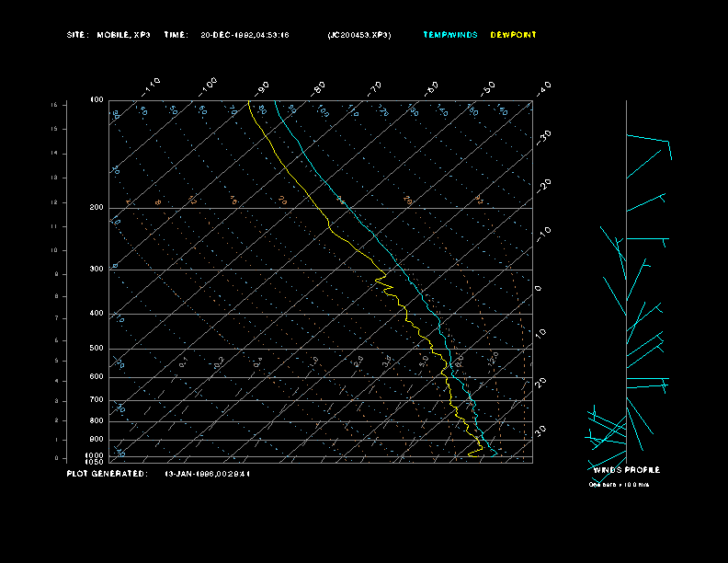Click the -40 temperature label at top right
This screenshot has width=728, height=563.
[543, 87]
